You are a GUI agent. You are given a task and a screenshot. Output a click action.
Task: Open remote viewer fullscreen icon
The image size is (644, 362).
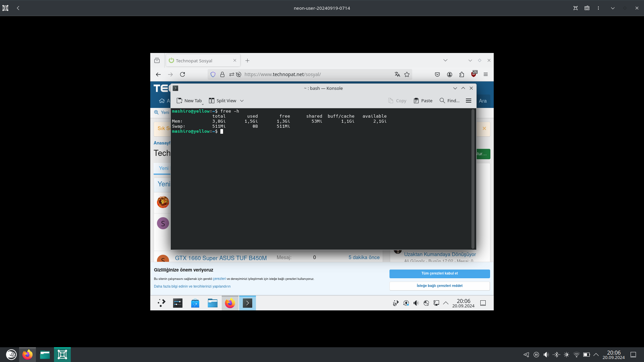click(x=576, y=8)
